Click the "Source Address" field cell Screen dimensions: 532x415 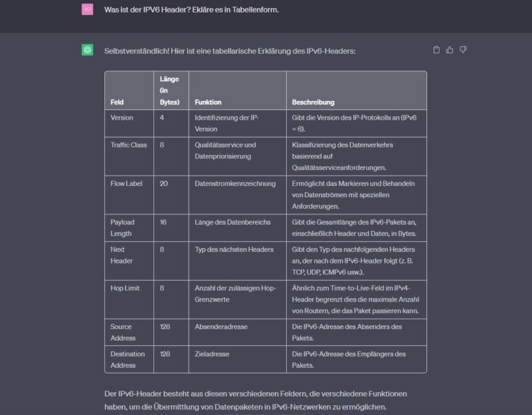[x=123, y=332]
